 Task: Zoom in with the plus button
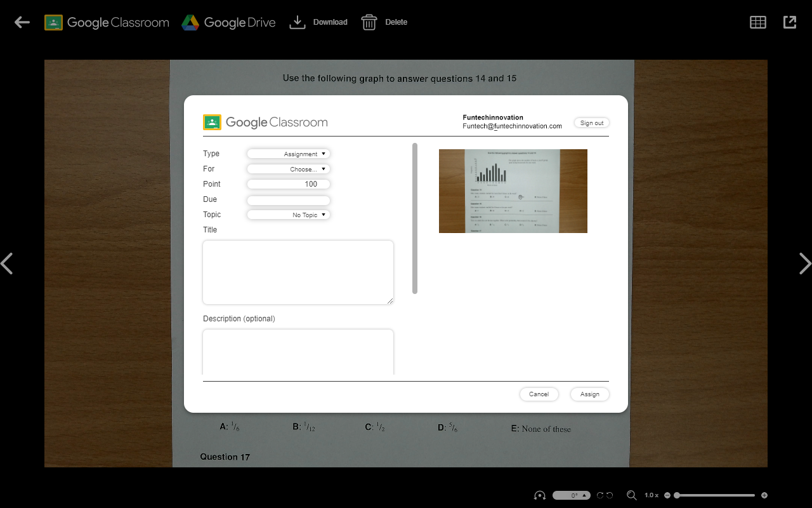tap(764, 495)
